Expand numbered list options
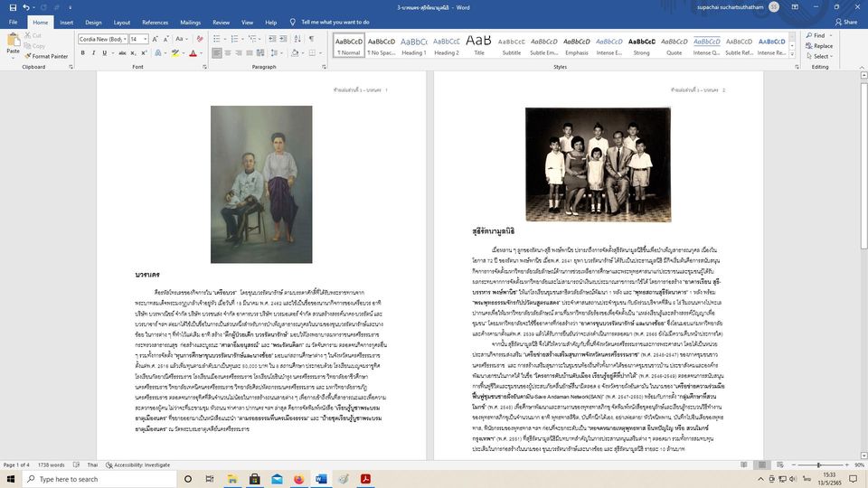 [x=242, y=39]
